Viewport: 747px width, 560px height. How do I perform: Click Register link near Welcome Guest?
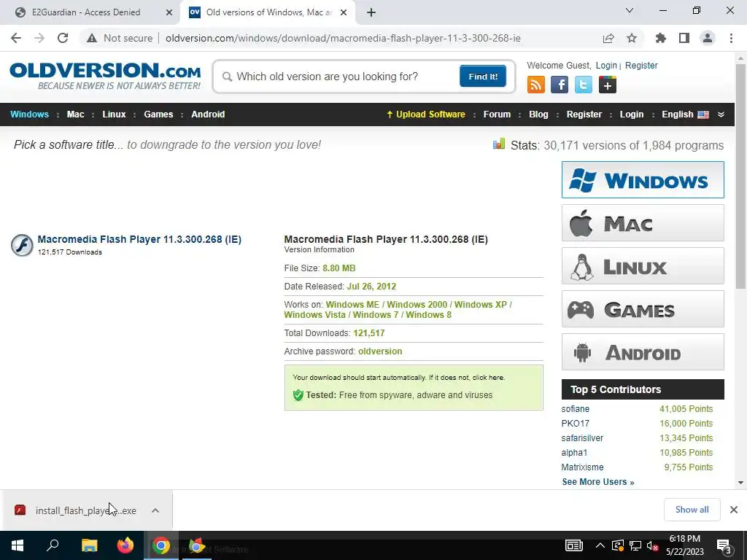641,65
